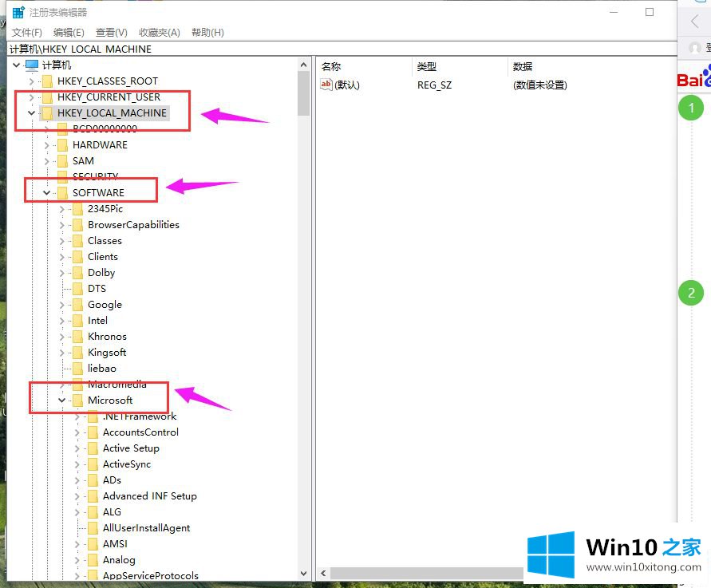The height and width of the screenshot is (588, 711).
Task: Click the registry address bar path
Action: [342, 49]
